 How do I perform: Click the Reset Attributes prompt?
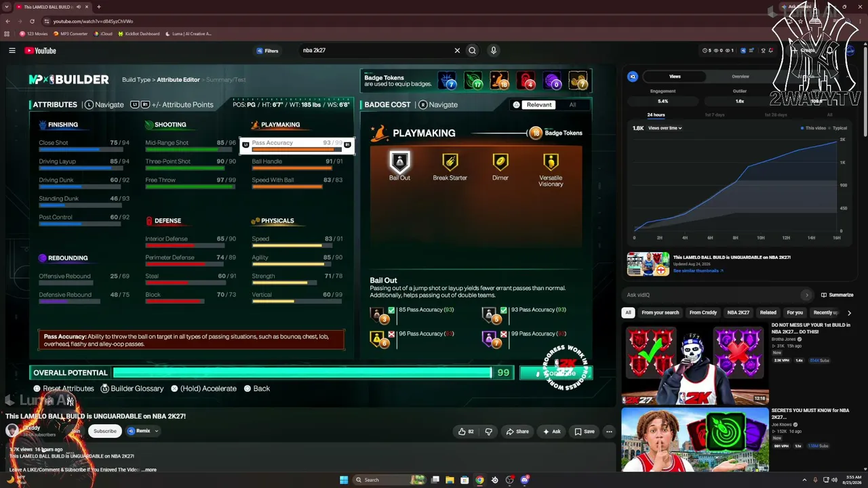[x=64, y=388]
